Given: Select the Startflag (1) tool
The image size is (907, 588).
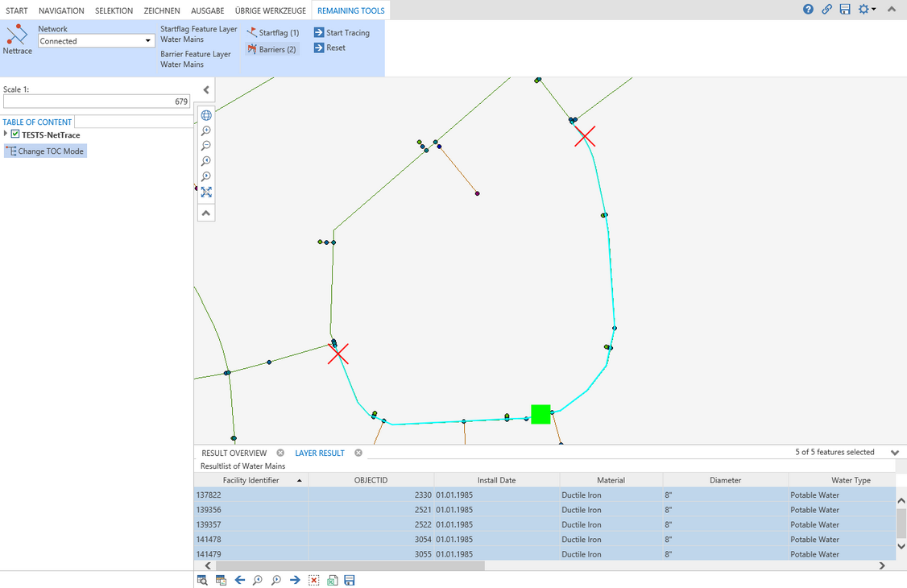Looking at the screenshot, I should (x=272, y=33).
